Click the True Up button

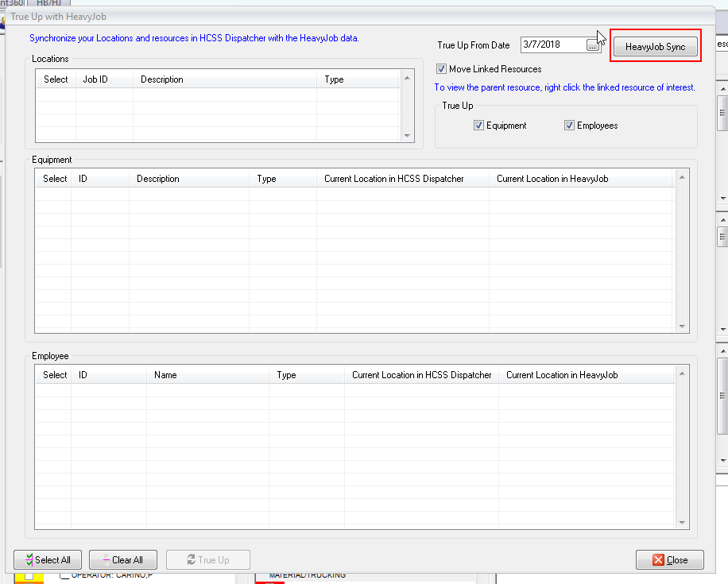pos(207,559)
